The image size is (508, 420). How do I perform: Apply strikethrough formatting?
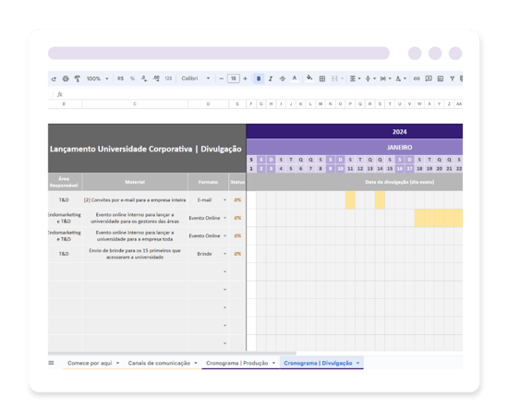(283, 78)
